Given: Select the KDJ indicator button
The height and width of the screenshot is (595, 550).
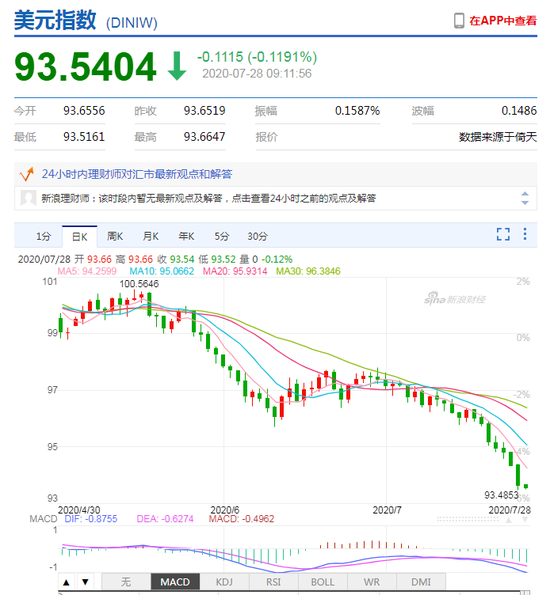Looking at the screenshot, I should tap(224, 582).
